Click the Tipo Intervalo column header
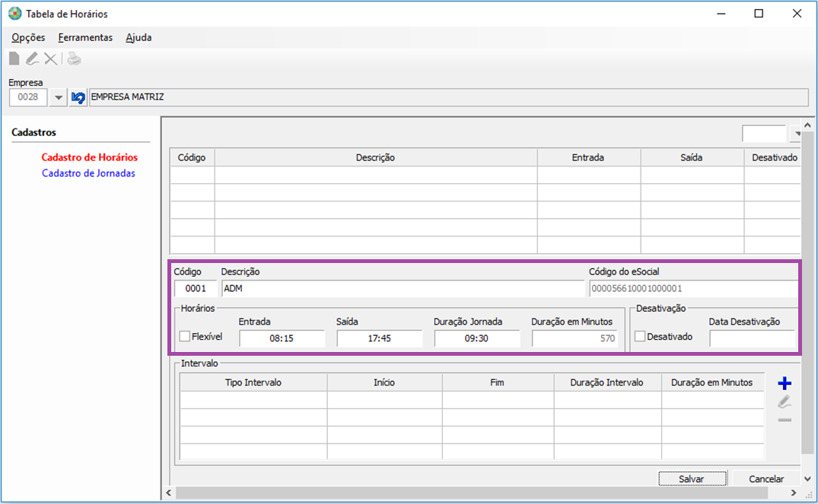Image resolution: width=818 pixels, height=504 pixels. (x=253, y=382)
